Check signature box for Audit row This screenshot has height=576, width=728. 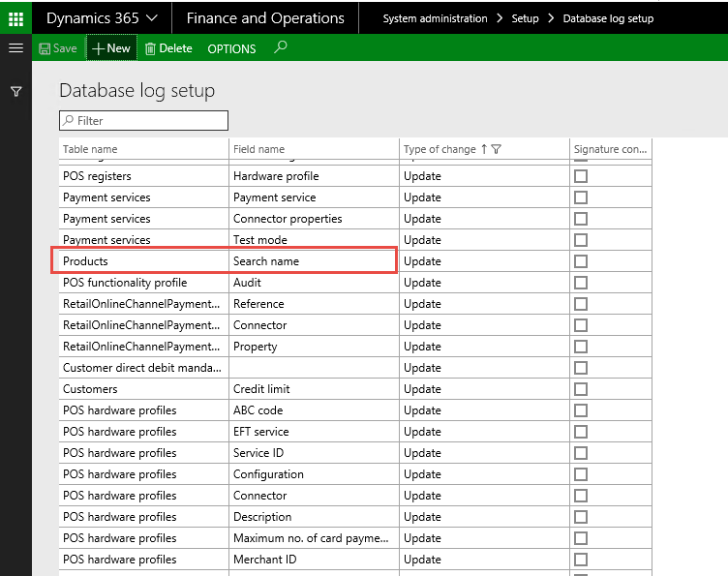(581, 283)
